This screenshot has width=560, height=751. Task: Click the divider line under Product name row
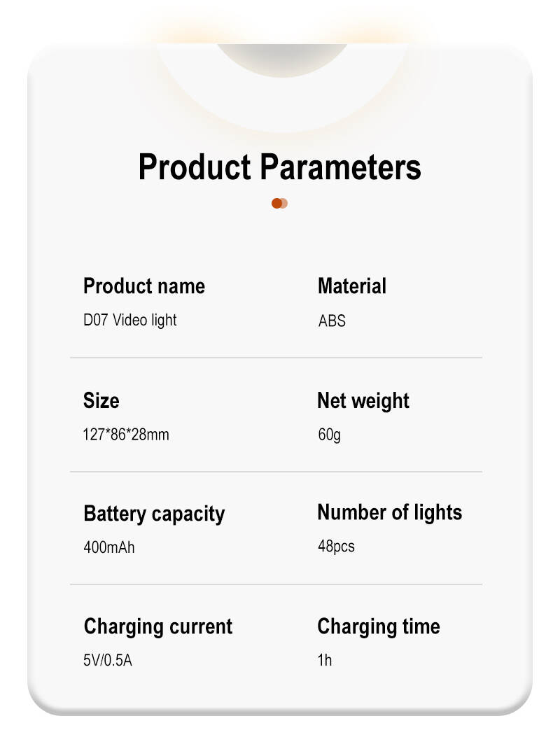276,357
